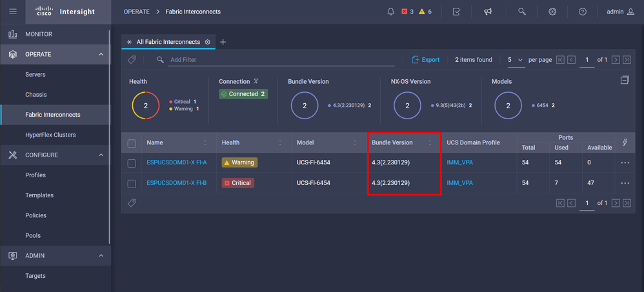Check the ESPUCSDOM01-X FI-B row
644x292 pixels.
point(132,183)
